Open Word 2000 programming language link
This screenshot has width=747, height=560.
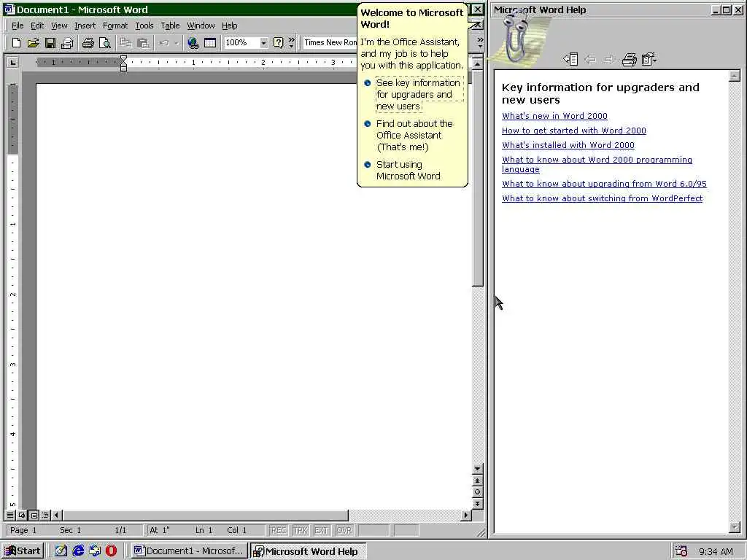(x=597, y=164)
